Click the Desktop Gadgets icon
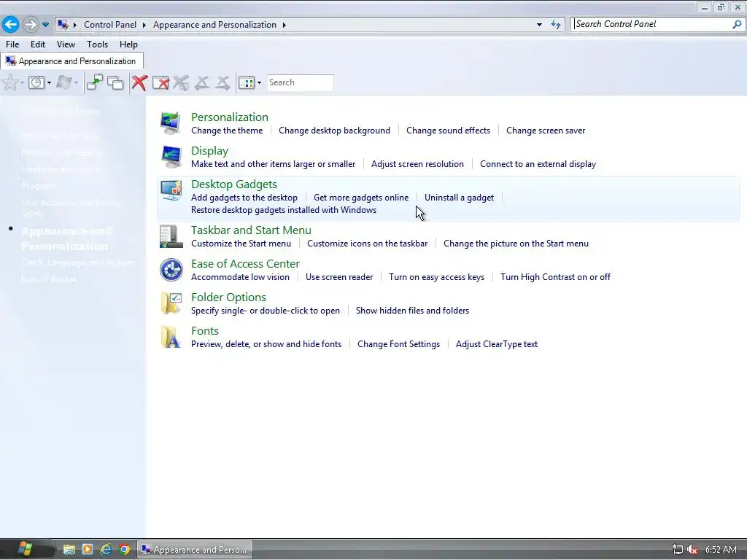747x560 pixels. point(171,190)
